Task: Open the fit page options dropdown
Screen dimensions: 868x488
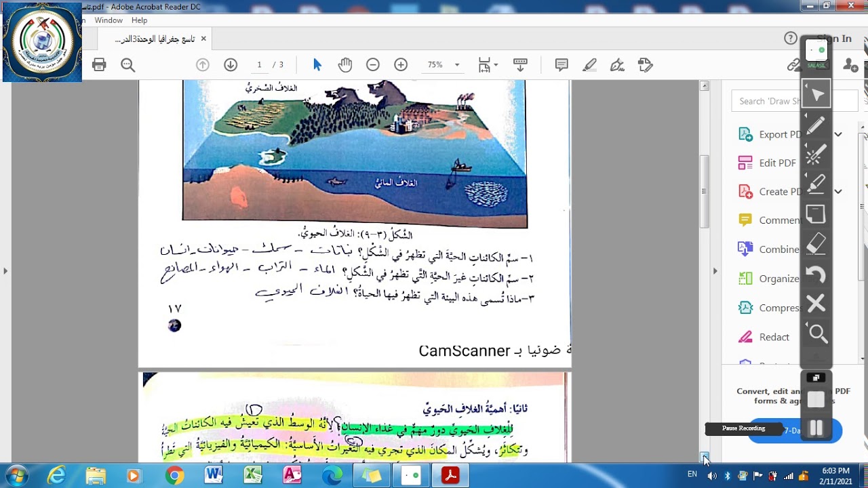Action: (x=488, y=65)
